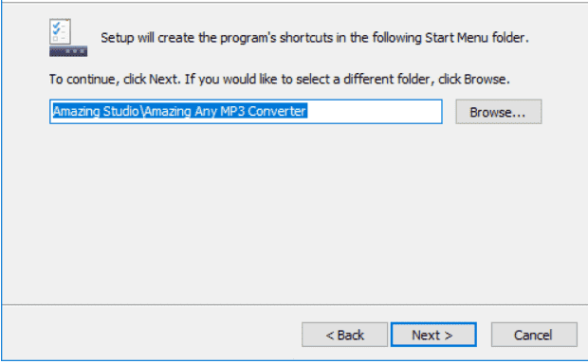Image resolution: width=588 pixels, height=364 pixels.
Task: Click the Start Menu folder checklist icon
Action: [68, 38]
